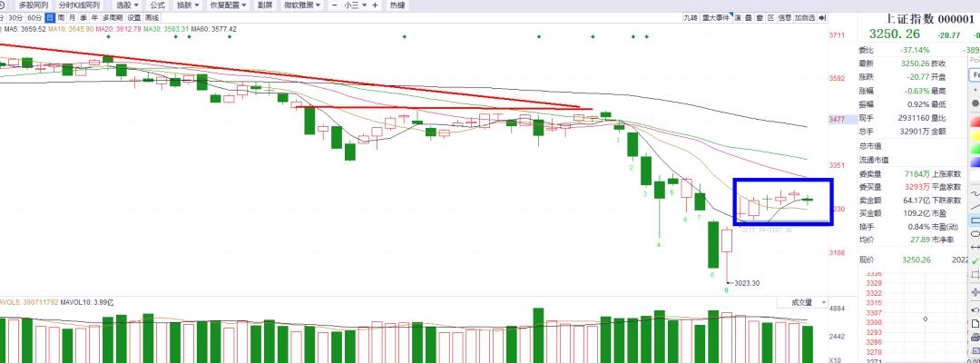Select the ellipse drawing tool
The width and height of the screenshot is (980, 363).
tap(975, 233)
